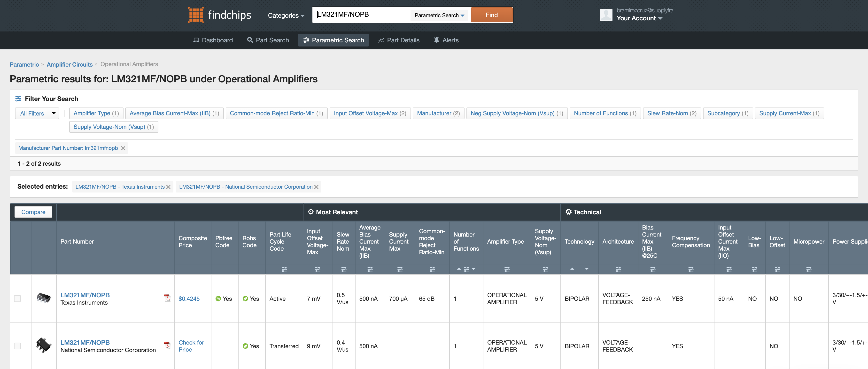868x369 pixels.
Task: Remove Manufacturer Part Number lm321mfnopb filter
Action: click(123, 148)
